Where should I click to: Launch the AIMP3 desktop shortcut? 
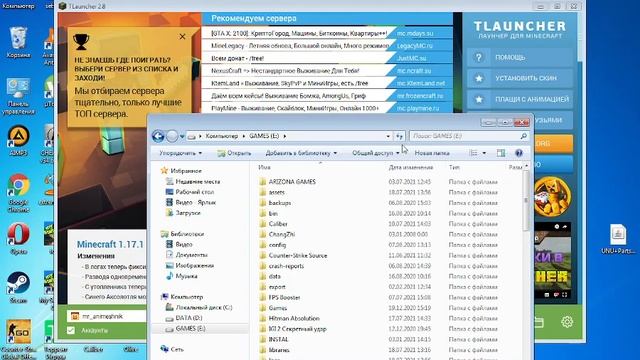tap(18, 141)
